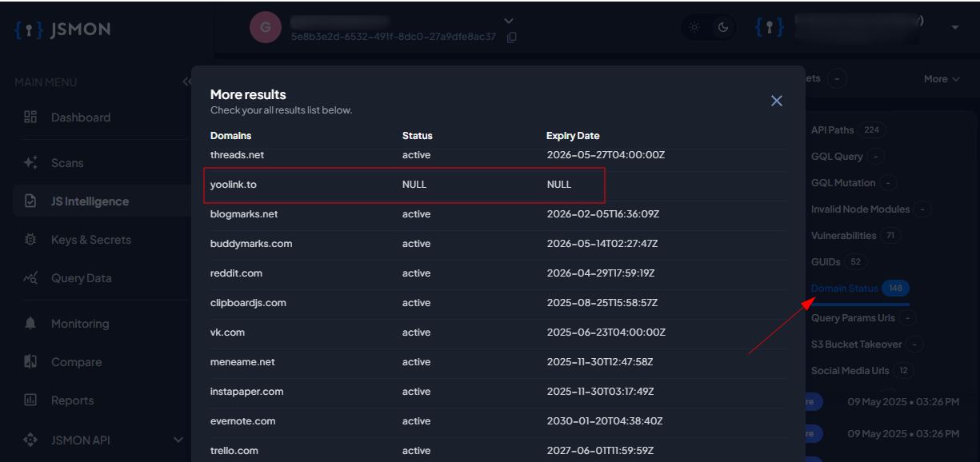Viewport: 980px width, 462px height.
Task: Click the JS Intelligence file icon
Action: click(30, 201)
